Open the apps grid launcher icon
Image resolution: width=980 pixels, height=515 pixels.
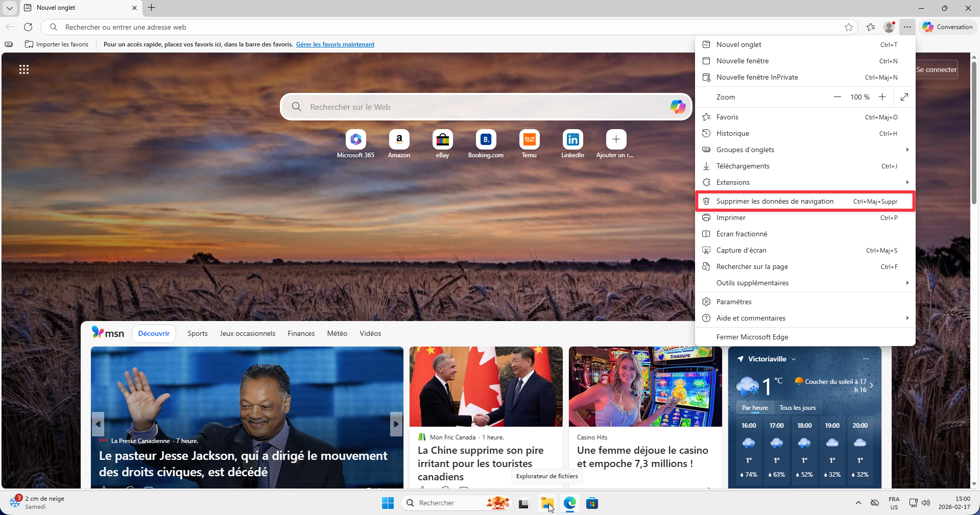(x=24, y=69)
